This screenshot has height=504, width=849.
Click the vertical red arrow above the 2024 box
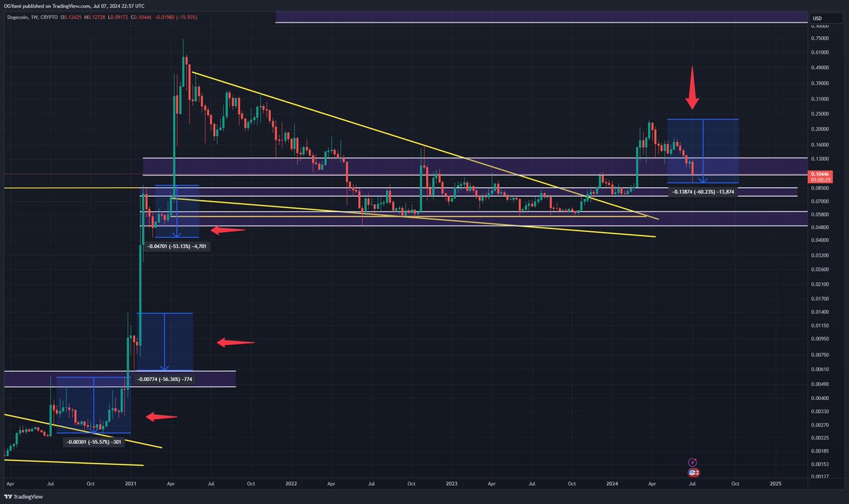693,88
